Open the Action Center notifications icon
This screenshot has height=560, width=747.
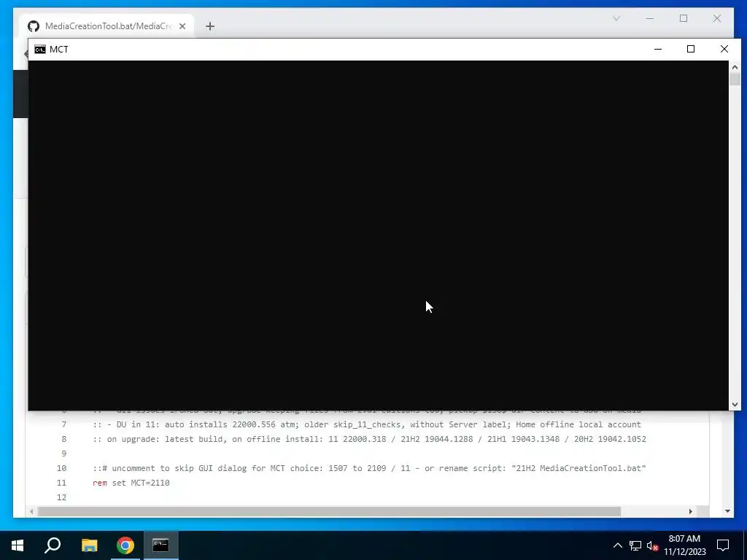click(x=723, y=545)
